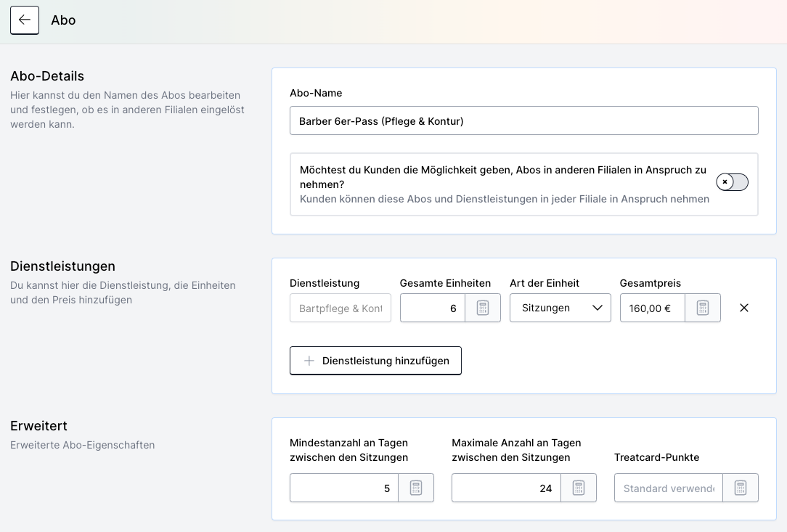Click Dienstleistung hinzufügen button

click(x=375, y=361)
